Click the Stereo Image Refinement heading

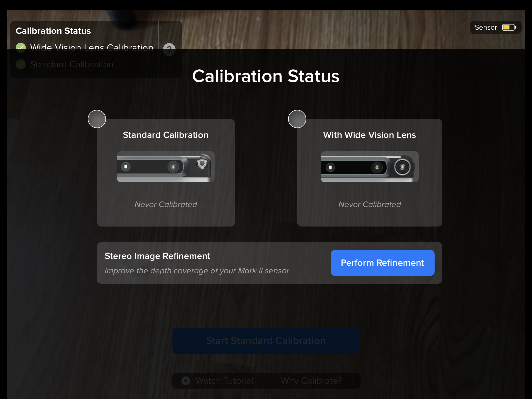pos(157,256)
